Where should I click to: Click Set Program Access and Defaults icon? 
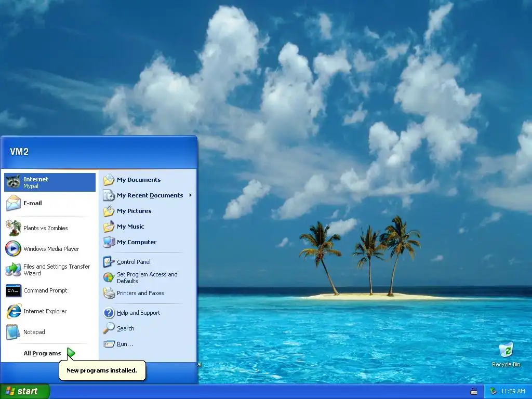click(x=109, y=277)
